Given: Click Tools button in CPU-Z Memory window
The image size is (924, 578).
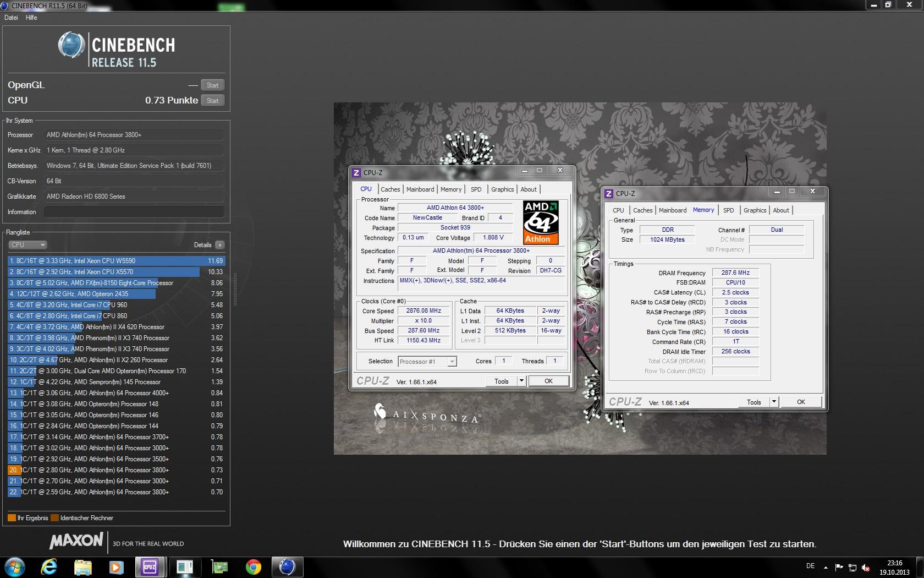Looking at the screenshot, I should [754, 402].
